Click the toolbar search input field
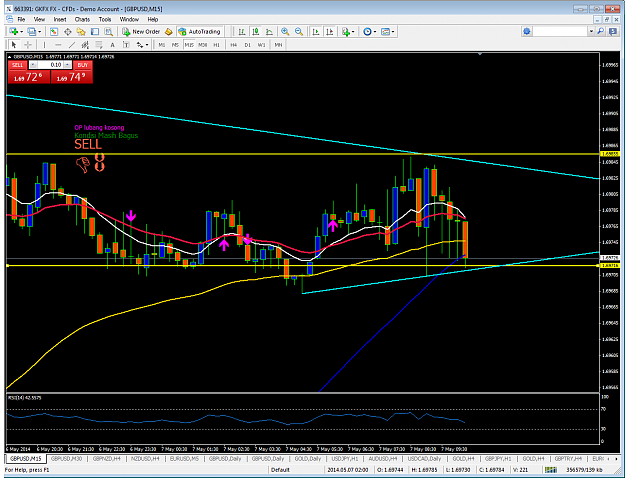The width and height of the screenshot is (625, 478). point(560,31)
